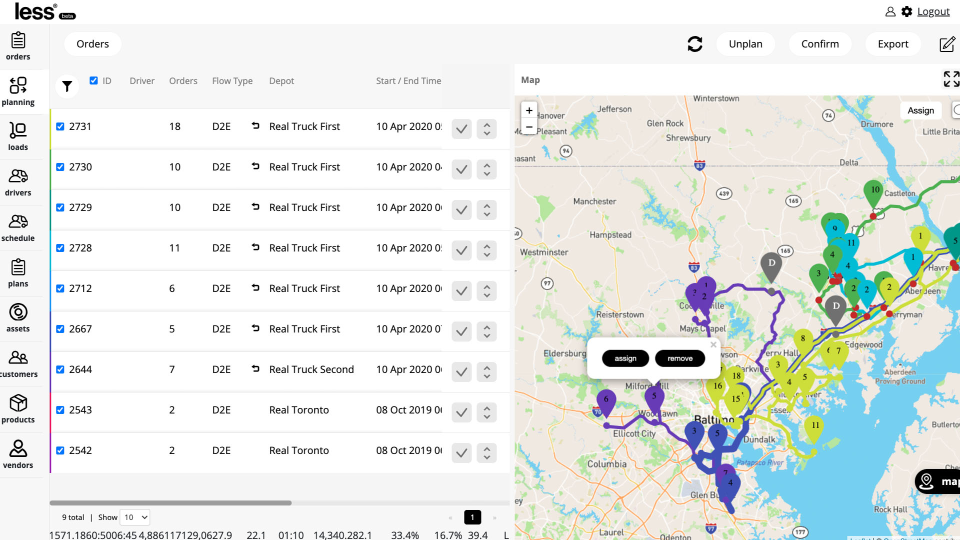
Task: Open the loads sidebar section
Action: (x=18, y=137)
